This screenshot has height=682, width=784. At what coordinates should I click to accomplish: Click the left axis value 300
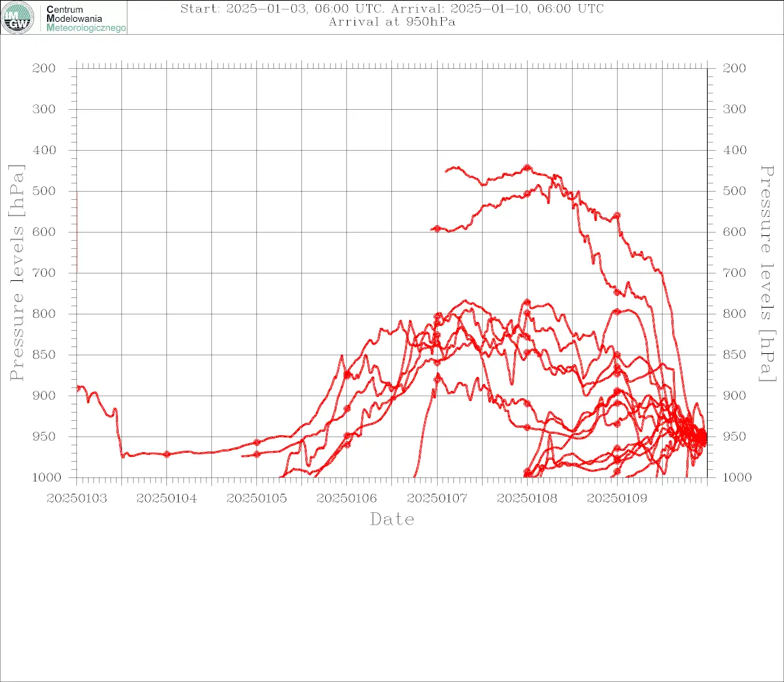(x=44, y=109)
